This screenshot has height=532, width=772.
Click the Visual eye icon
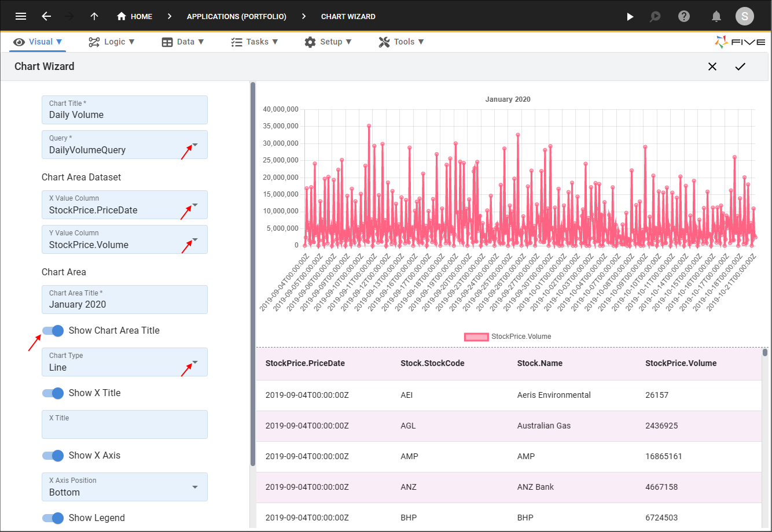click(x=19, y=42)
